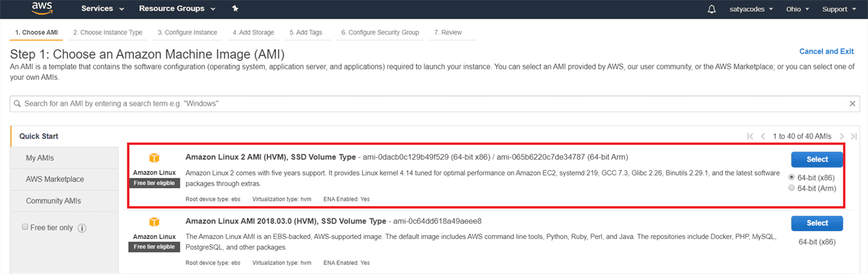Select the Amazon Linux 2 AMI
The height and width of the screenshot is (274, 868).
[x=817, y=159]
